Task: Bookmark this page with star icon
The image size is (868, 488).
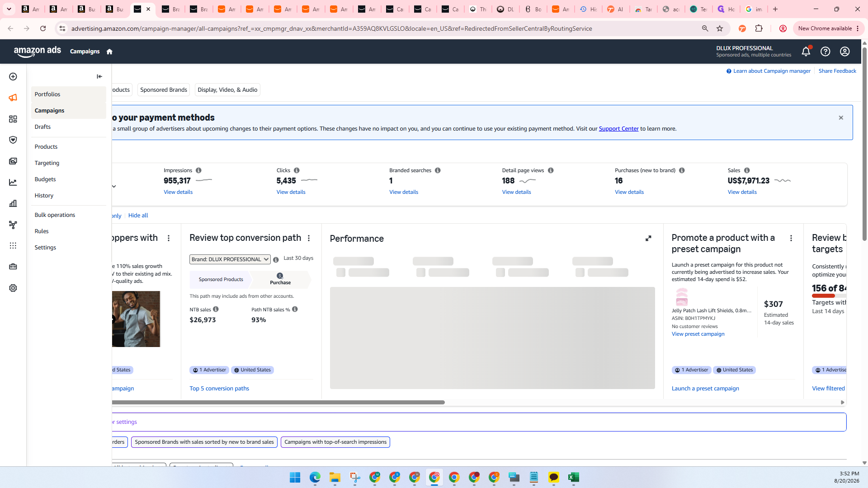Action: point(720,28)
